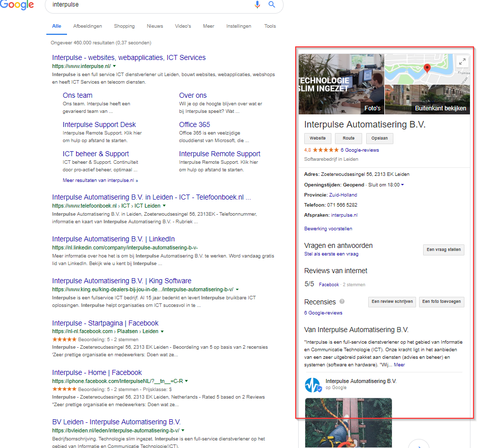Expand the map with the fullscreen arrows icon
477x448 pixels.
462,61
